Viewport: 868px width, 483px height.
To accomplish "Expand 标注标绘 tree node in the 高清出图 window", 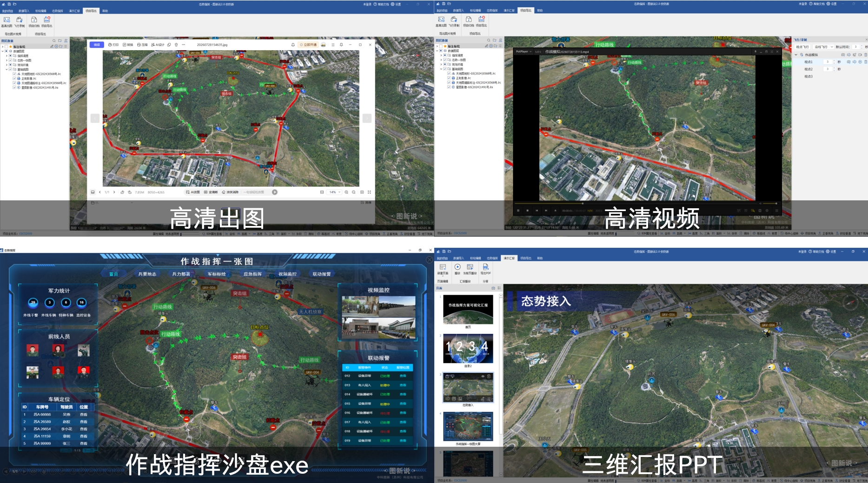I will click(3, 46).
